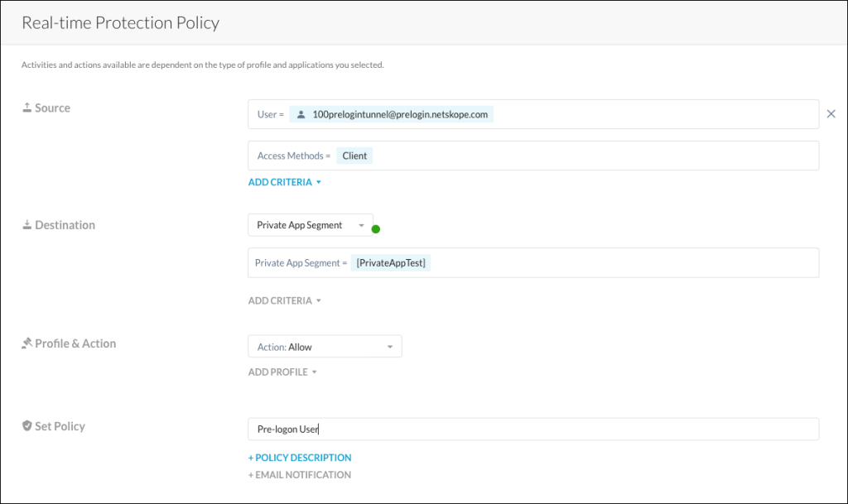Screen dimensions: 848x504
Task: Click the + POLICY DESCRIPTION link
Action: 300,458
